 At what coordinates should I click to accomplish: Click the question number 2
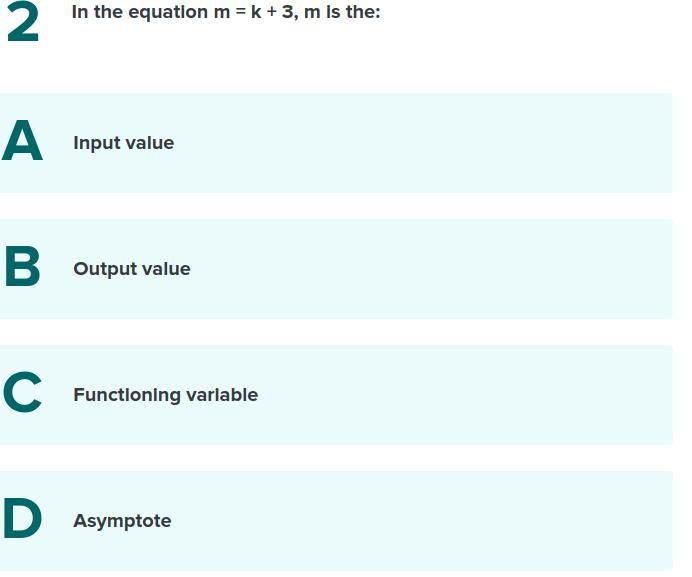coord(23,22)
